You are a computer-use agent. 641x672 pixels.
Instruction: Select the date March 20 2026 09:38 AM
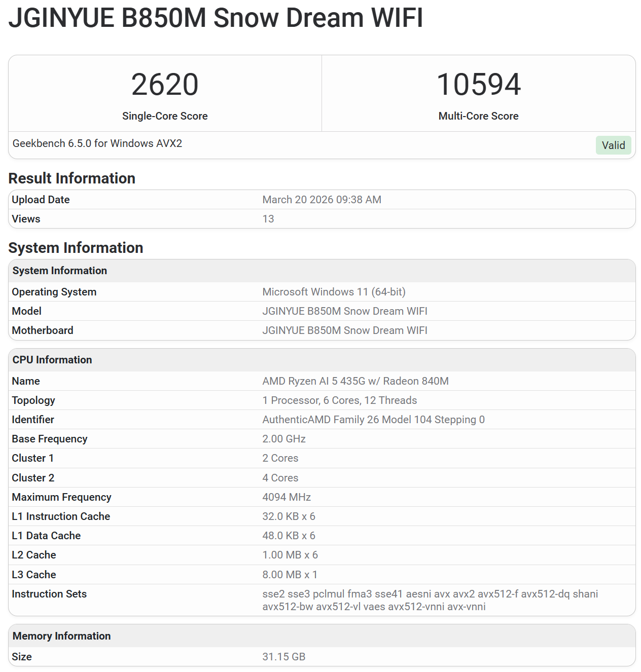click(322, 200)
